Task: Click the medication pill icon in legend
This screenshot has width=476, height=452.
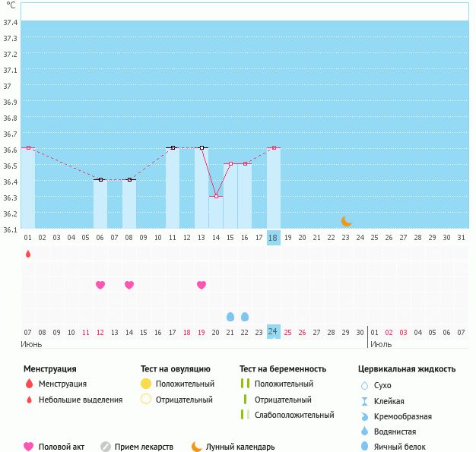Action: (106, 447)
